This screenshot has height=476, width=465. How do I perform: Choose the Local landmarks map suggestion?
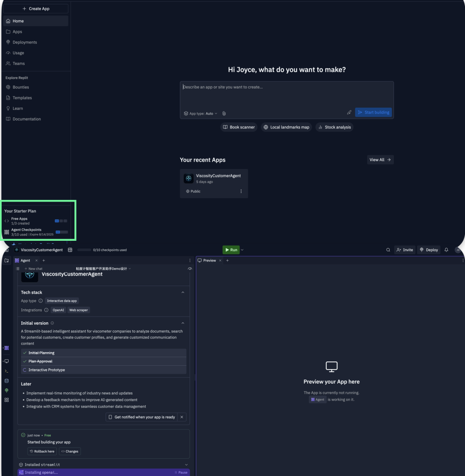(286, 127)
